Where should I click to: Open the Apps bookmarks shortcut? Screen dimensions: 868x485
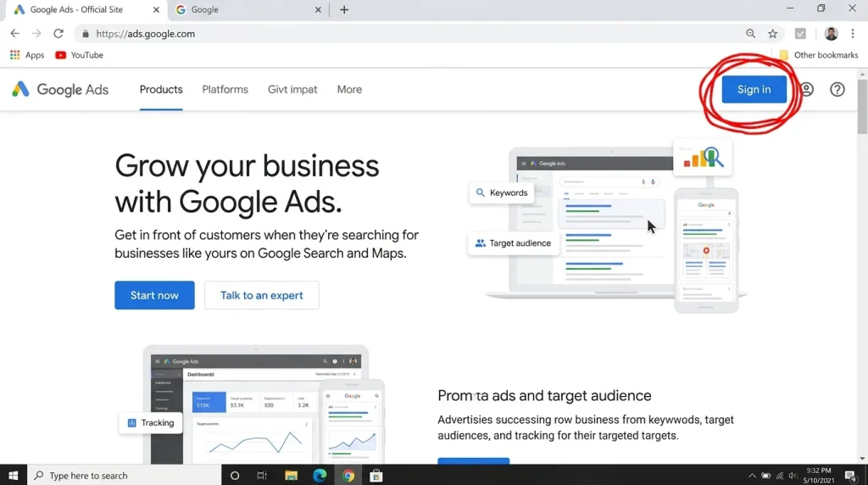tap(26, 55)
